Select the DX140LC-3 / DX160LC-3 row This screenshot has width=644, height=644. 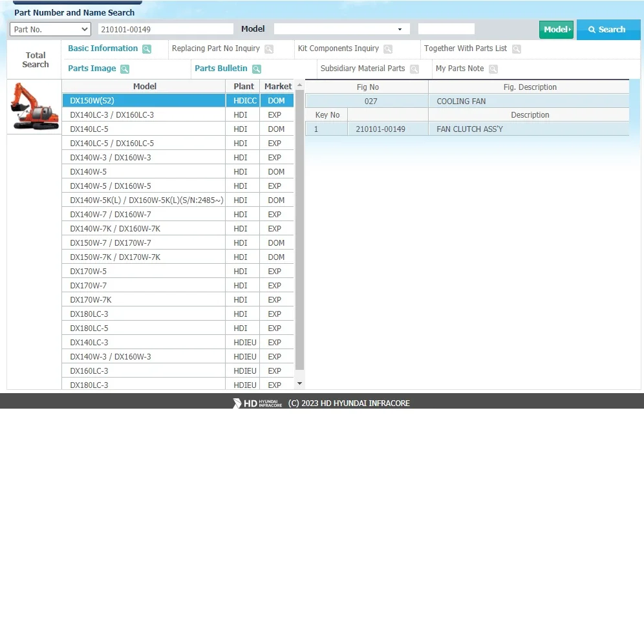(x=178, y=115)
